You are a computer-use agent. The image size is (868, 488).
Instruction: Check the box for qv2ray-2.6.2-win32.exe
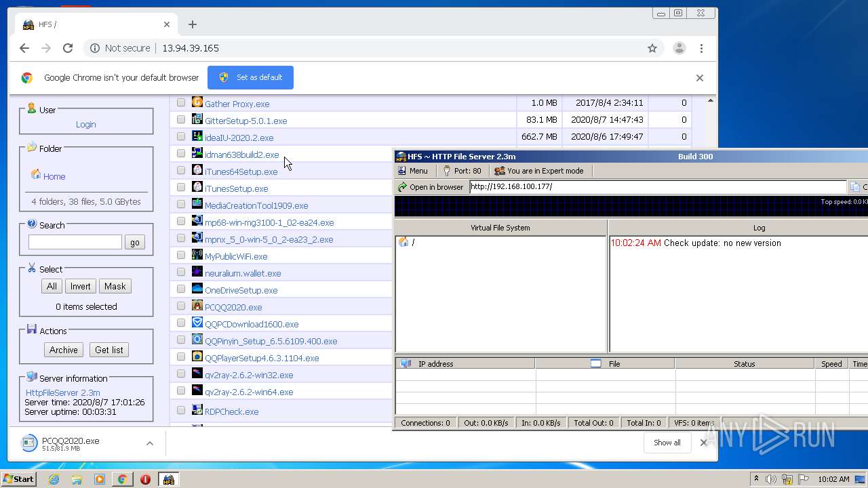coord(181,373)
